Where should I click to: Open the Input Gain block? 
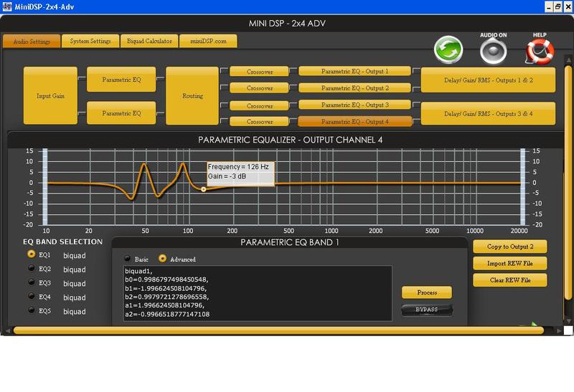[x=50, y=96]
